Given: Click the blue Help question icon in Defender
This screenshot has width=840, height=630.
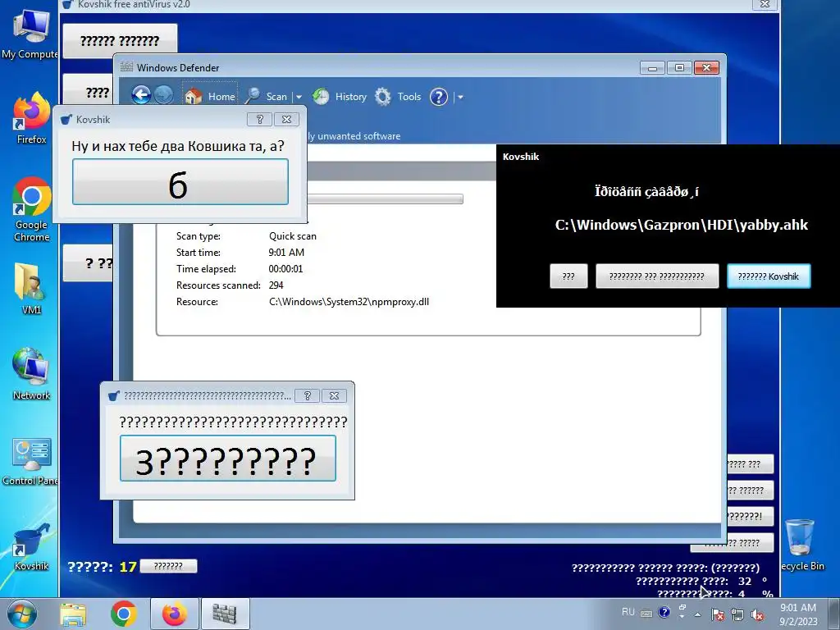Looking at the screenshot, I should pyautogui.click(x=439, y=97).
